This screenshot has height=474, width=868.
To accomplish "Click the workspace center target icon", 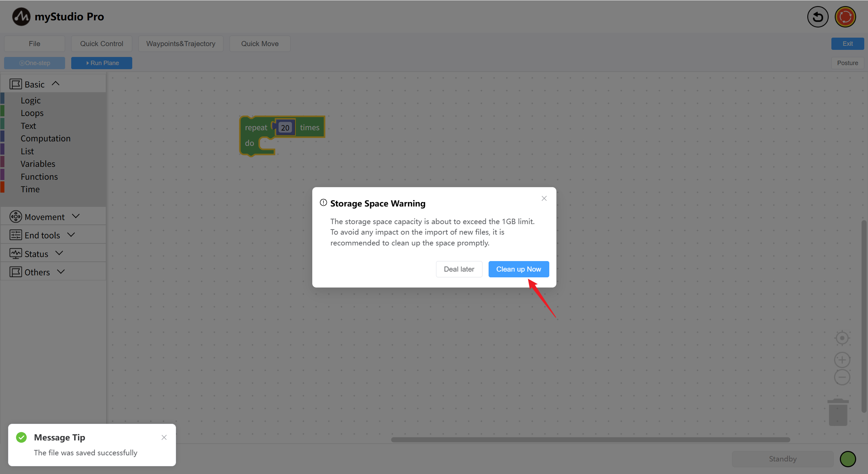I will (842, 338).
